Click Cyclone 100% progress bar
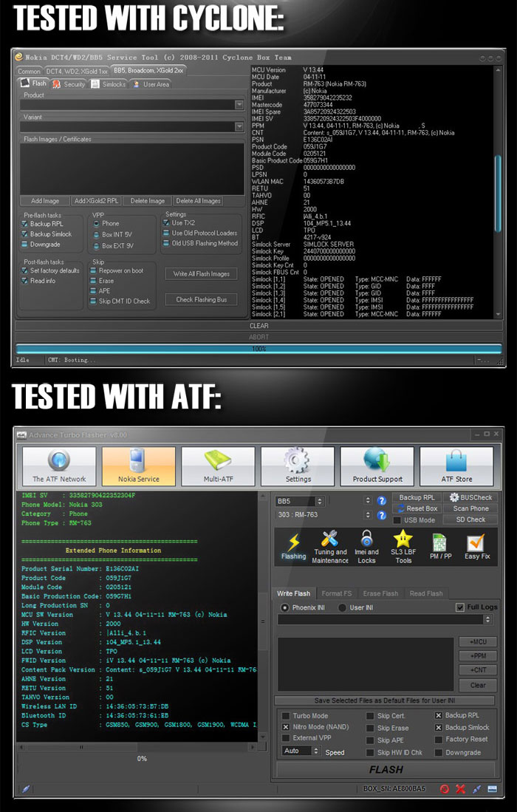This screenshot has height=812, width=517. [x=258, y=349]
